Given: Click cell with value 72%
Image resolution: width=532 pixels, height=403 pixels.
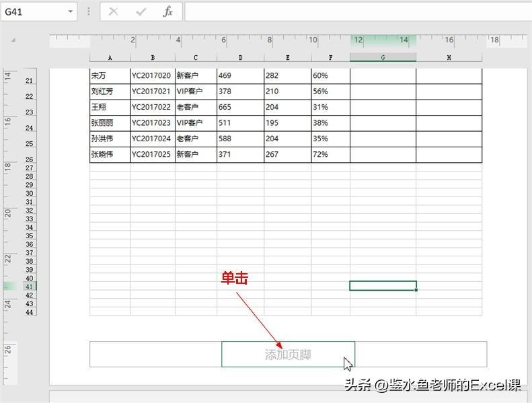Looking at the screenshot, I should [x=330, y=155].
